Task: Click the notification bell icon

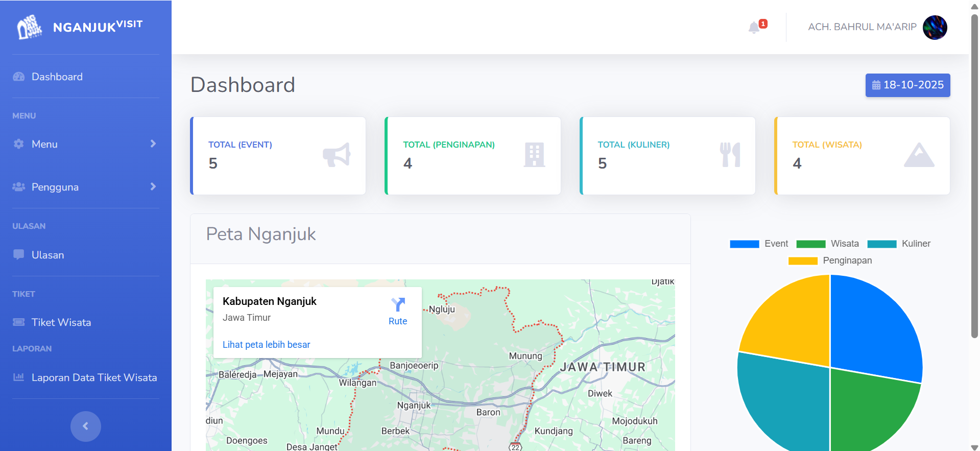Action: pos(754,28)
